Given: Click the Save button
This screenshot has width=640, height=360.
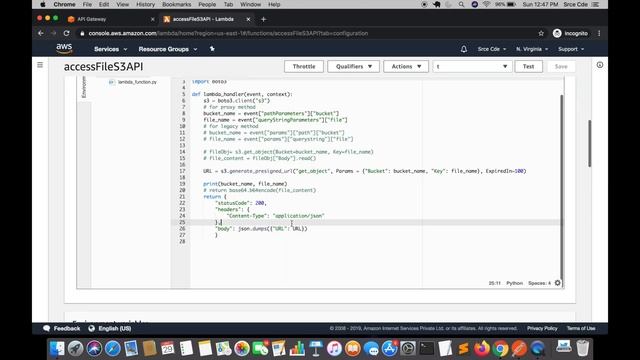Looking at the screenshot, I should point(561,67).
